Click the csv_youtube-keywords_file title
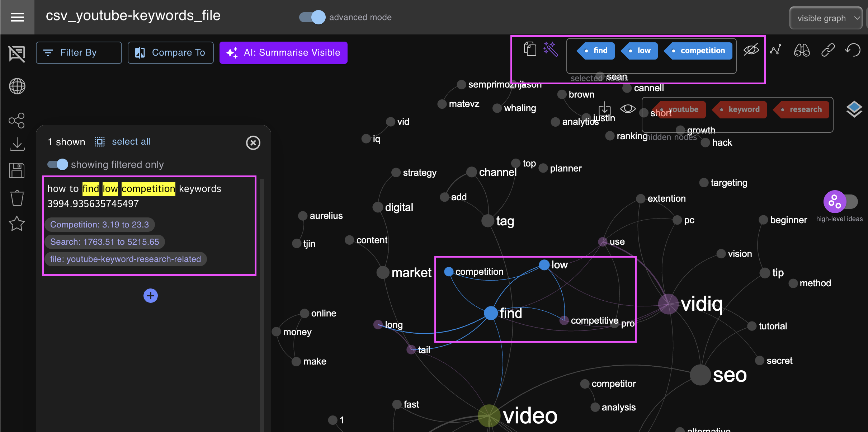This screenshot has width=868, height=432. (133, 15)
